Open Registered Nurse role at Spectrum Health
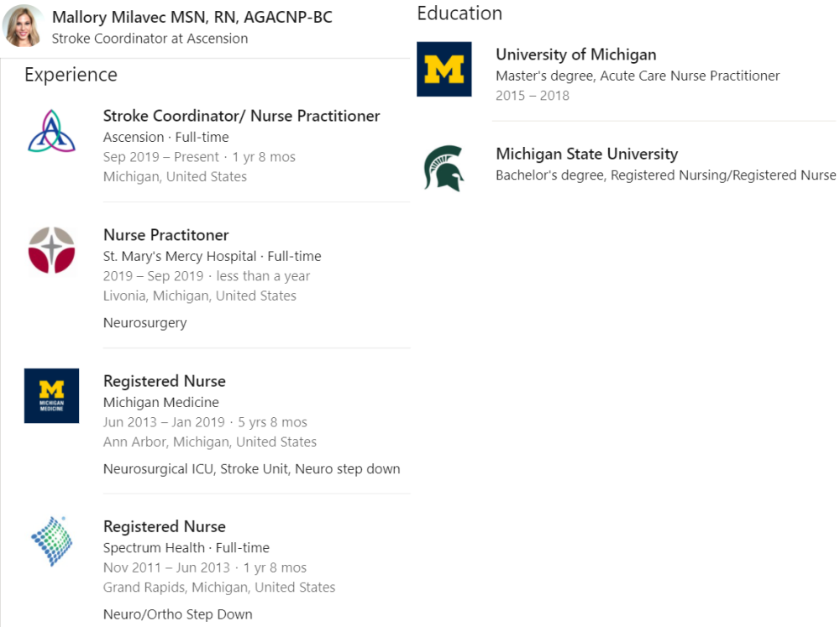Screen dimensions: 840x627 tap(165, 526)
